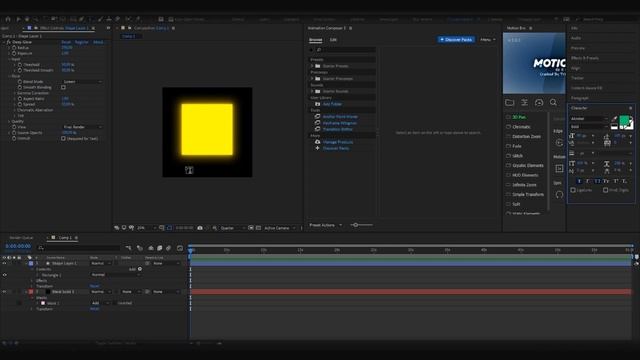Click the Faux Bold button in the Character panel

(x=579, y=181)
